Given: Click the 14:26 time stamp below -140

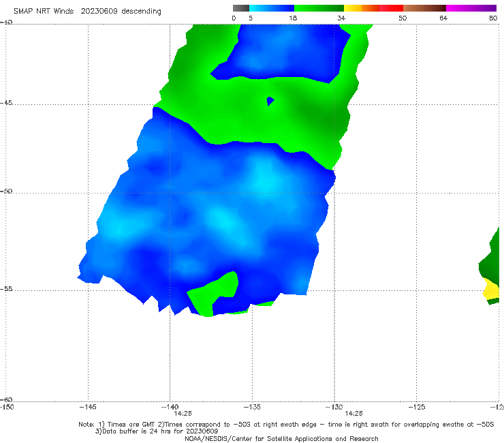Looking at the screenshot, I should coord(183,414).
